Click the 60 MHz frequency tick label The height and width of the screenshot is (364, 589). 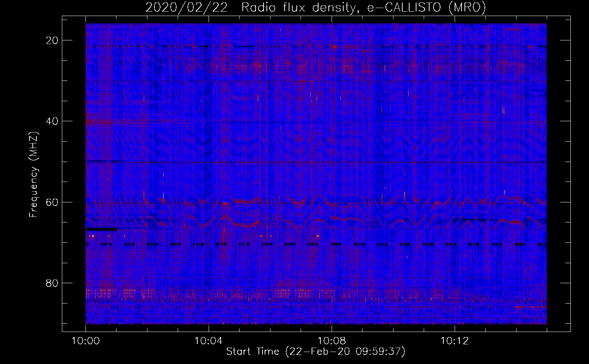(52, 202)
